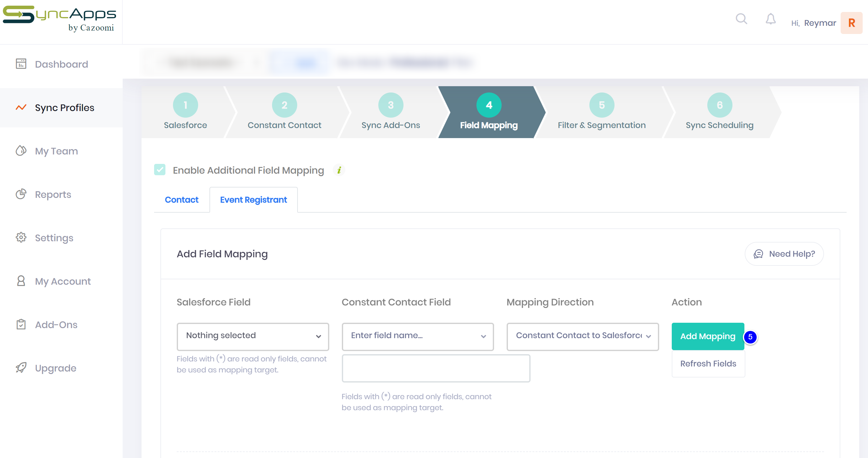Image resolution: width=868 pixels, height=458 pixels.
Task: Select the Event Registrant tab
Action: click(253, 200)
